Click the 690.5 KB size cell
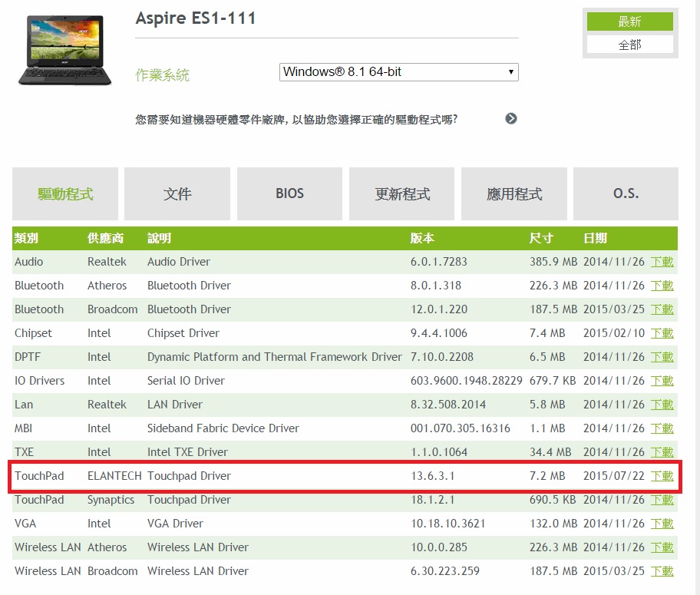 [x=553, y=499]
